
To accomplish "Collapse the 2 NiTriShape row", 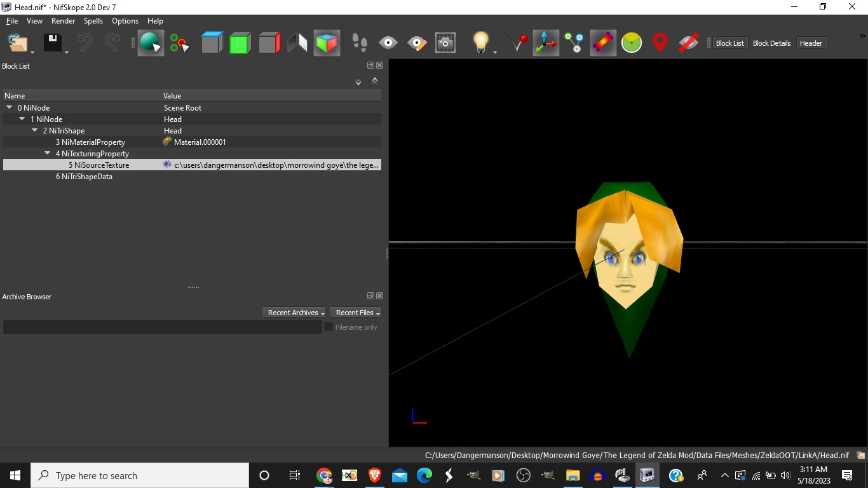I will [35, 130].
